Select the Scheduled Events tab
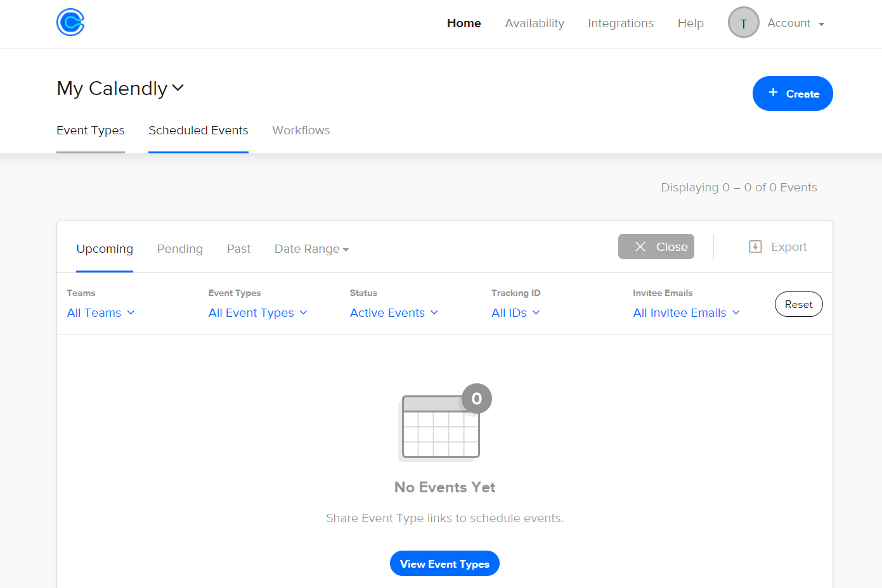882x588 pixels. coord(198,131)
